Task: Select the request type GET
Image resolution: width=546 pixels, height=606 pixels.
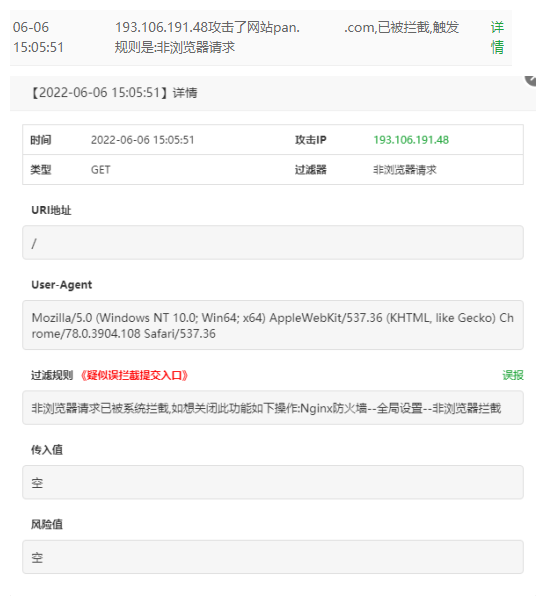Action: [100, 170]
